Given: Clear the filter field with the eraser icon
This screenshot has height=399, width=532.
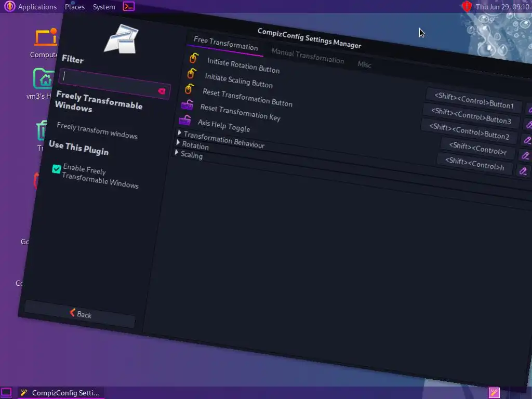Looking at the screenshot, I should click(x=162, y=91).
